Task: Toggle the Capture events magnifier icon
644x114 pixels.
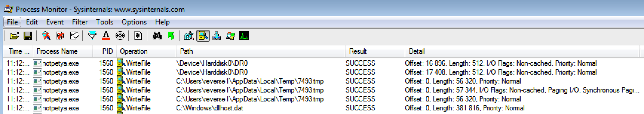Action: coord(46,36)
